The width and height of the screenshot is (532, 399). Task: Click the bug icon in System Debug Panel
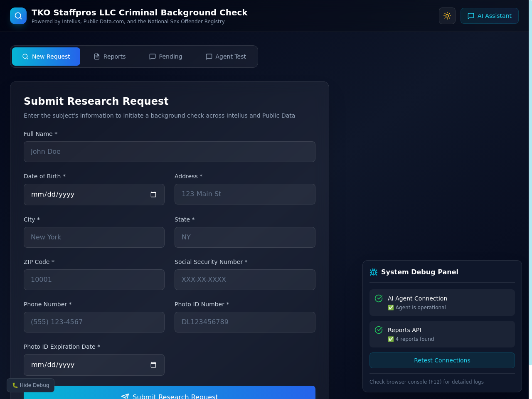click(x=374, y=272)
